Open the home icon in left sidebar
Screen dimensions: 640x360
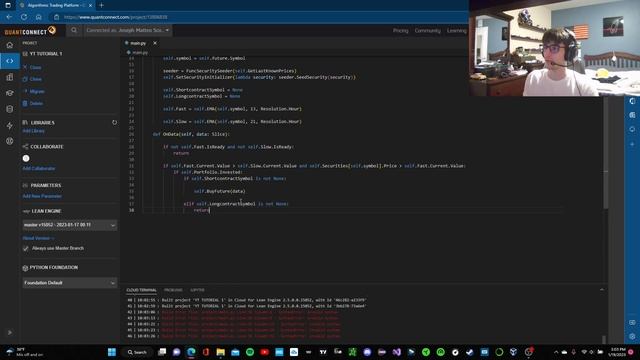tap(10, 45)
